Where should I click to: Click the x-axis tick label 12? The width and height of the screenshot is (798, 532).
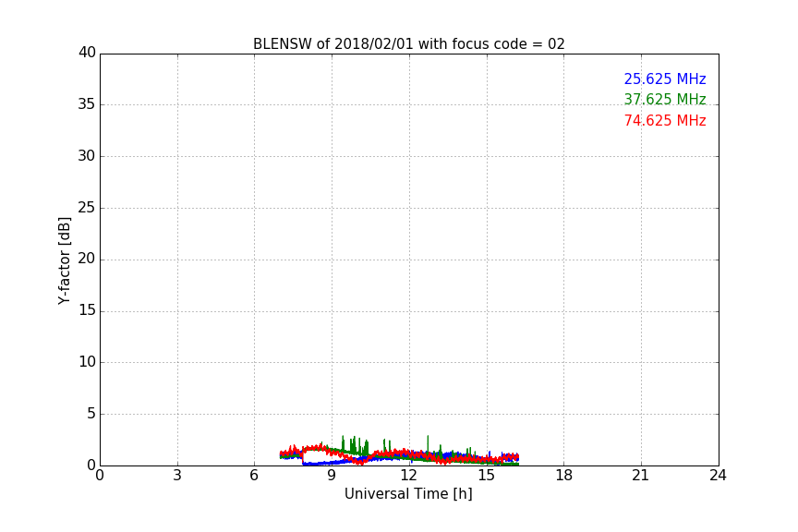pos(409,476)
